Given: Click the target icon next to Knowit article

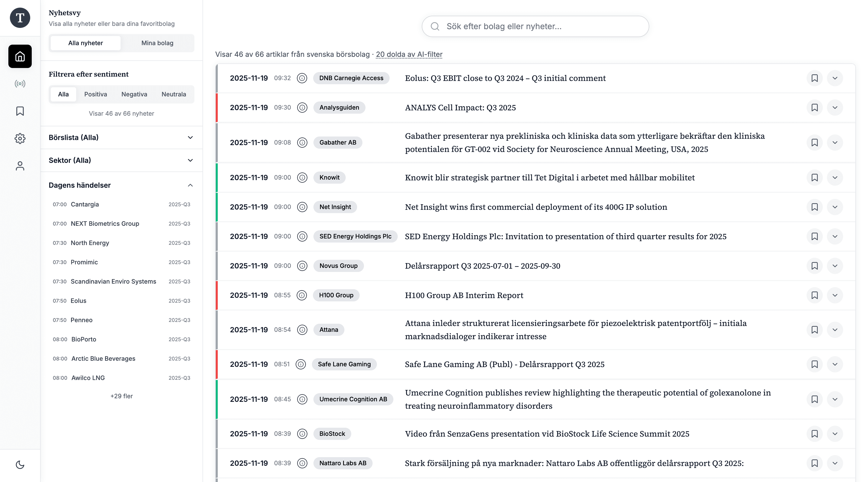Looking at the screenshot, I should coord(302,178).
